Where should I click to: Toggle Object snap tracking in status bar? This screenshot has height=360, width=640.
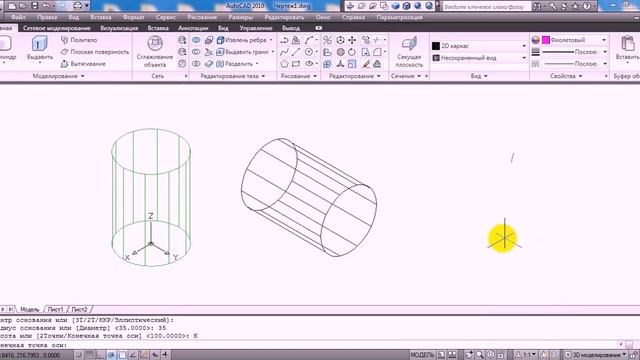pyautogui.click(x=133, y=355)
